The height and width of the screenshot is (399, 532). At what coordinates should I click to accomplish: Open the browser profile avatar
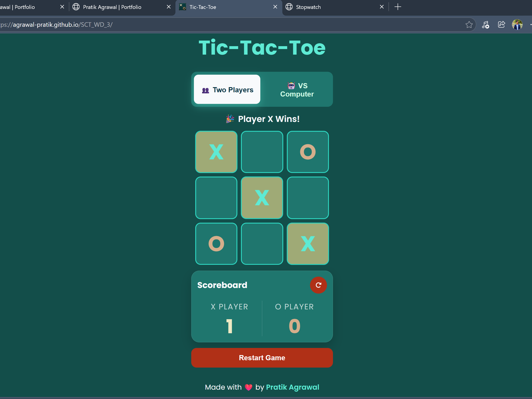coord(517,25)
